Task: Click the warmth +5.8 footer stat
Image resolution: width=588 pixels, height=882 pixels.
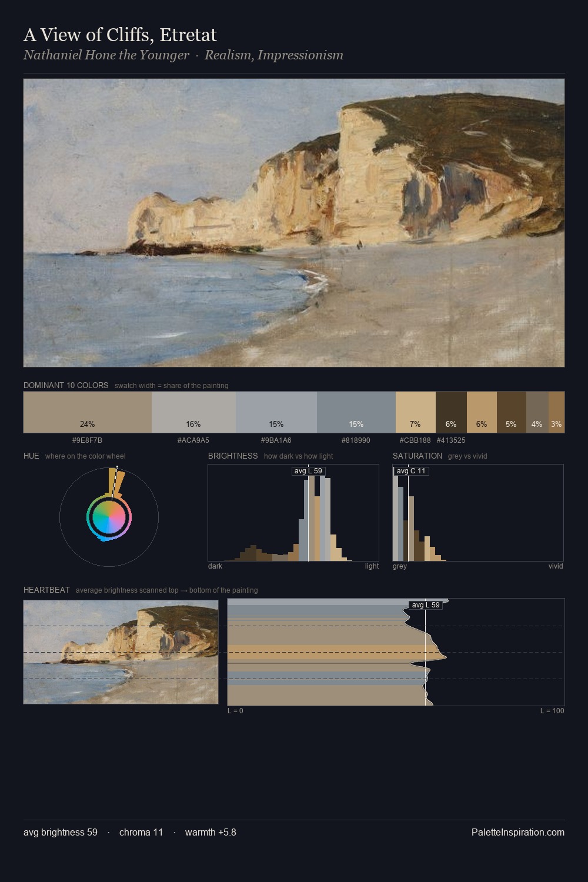Action: coord(211,832)
